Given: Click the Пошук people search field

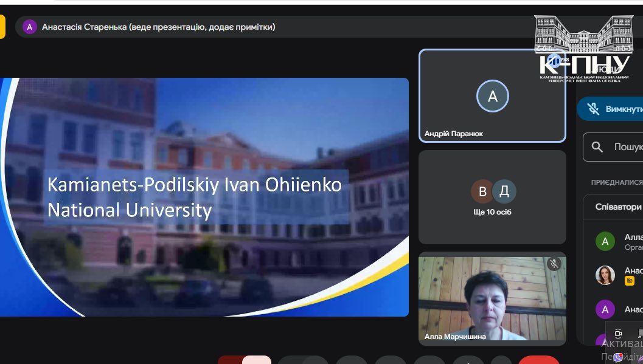Looking at the screenshot, I should click(627, 147).
